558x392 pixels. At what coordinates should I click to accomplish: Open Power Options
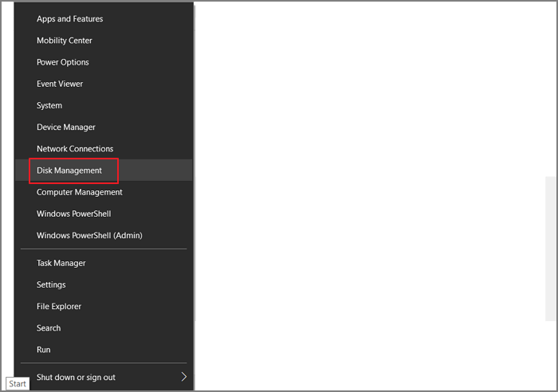[x=63, y=62]
